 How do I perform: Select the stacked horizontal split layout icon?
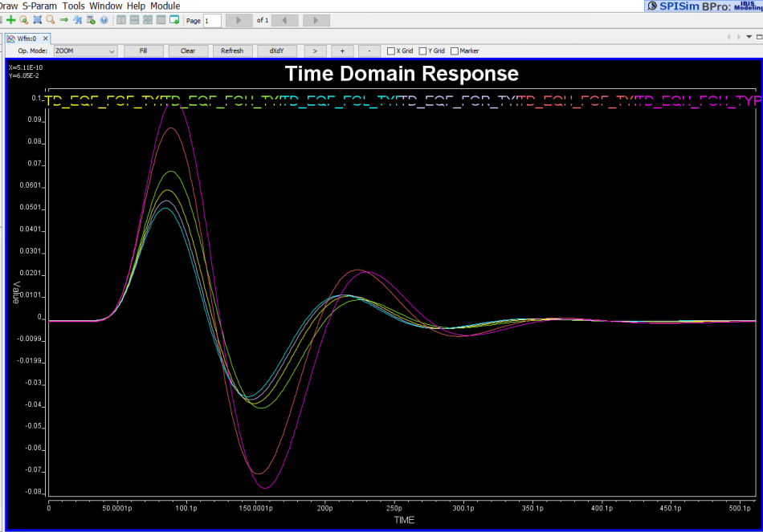pos(135,20)
